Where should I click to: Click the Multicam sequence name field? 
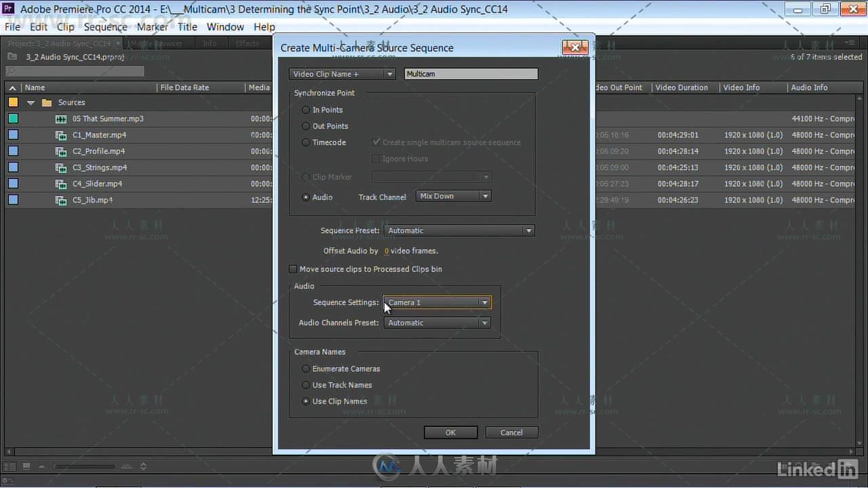pyautogui.click(x=471, y=74)
